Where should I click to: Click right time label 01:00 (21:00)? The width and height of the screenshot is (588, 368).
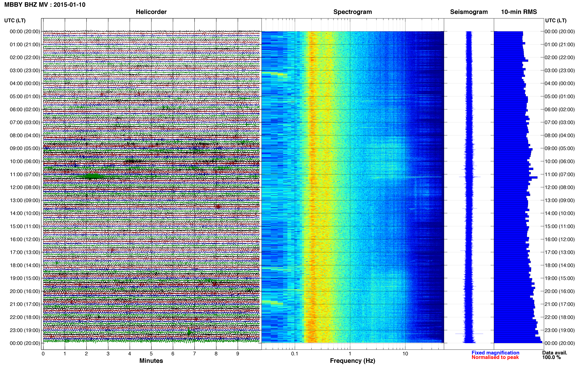coord(560,45)
